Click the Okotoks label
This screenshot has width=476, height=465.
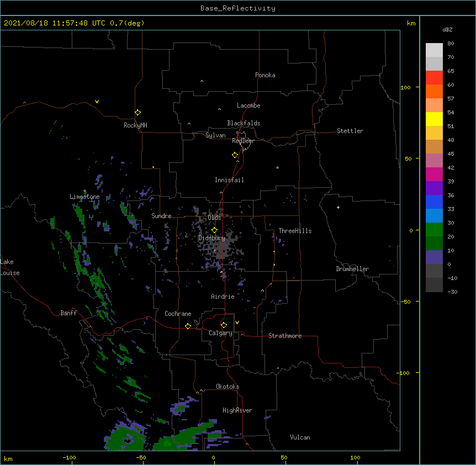coord(228,387)
